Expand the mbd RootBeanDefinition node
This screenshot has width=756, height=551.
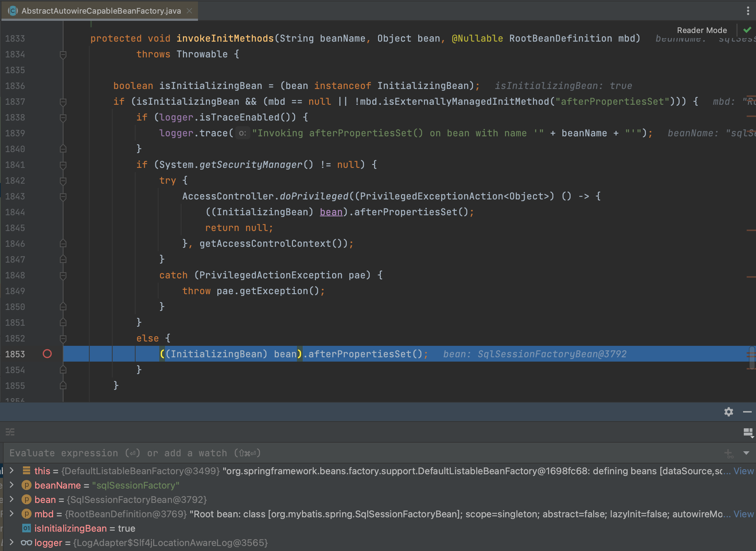[11, 514]
